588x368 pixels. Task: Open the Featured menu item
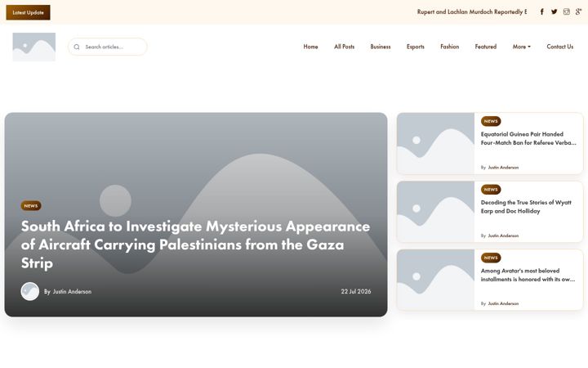coord(486,47)
